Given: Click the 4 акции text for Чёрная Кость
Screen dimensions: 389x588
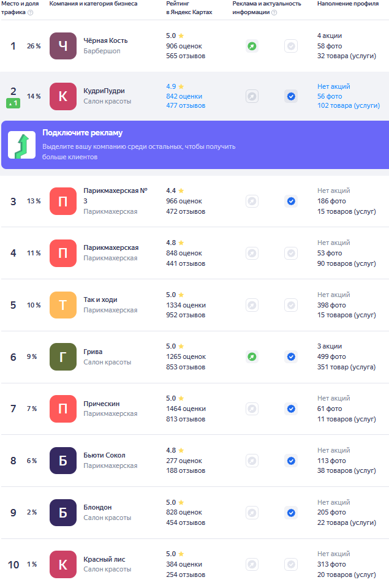Looking at the screenshot, I should tap(330, 36).
